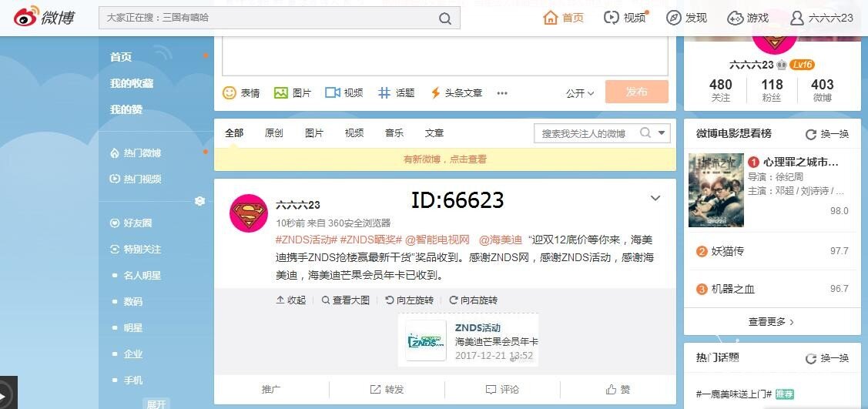Expand sidebar groups with 展开
The height and width of the screenshot is (409, 868).
click(156, 404)
